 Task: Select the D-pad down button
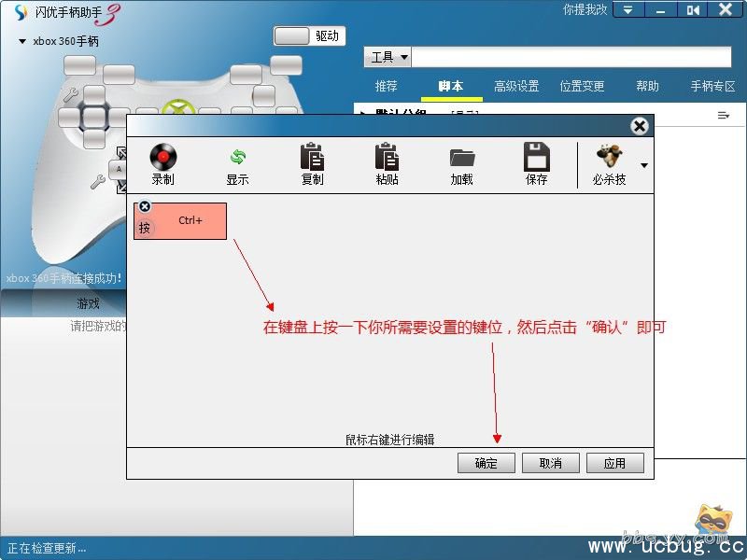click(94, 138)
